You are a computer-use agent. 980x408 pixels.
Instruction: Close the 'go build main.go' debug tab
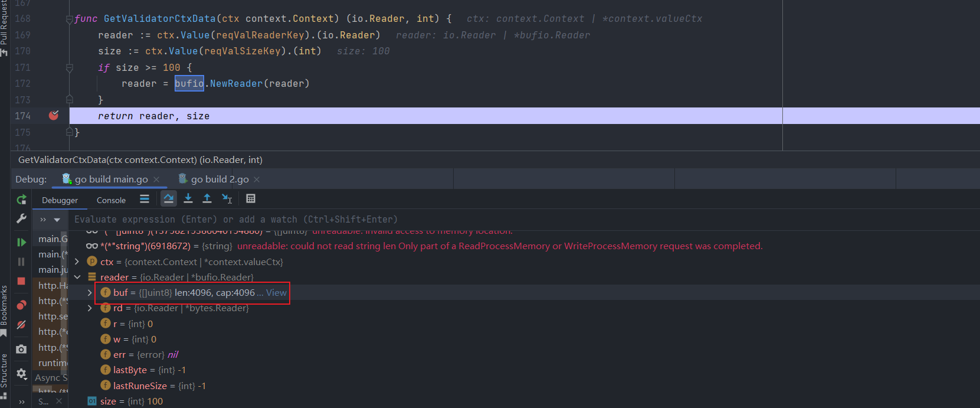coord(156,179)
